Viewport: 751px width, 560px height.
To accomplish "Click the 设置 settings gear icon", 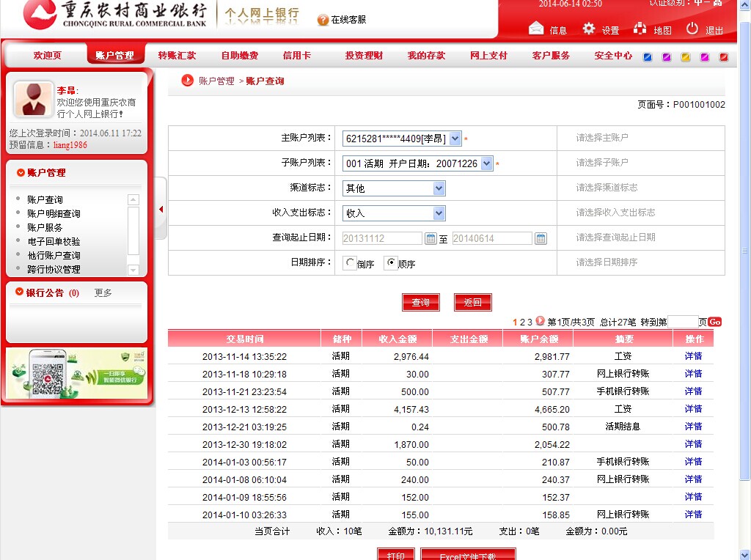I will [x=589, y=29].
